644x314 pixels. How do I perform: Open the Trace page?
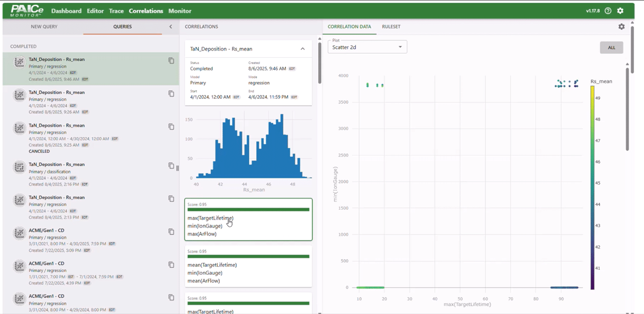click(116, 11)
